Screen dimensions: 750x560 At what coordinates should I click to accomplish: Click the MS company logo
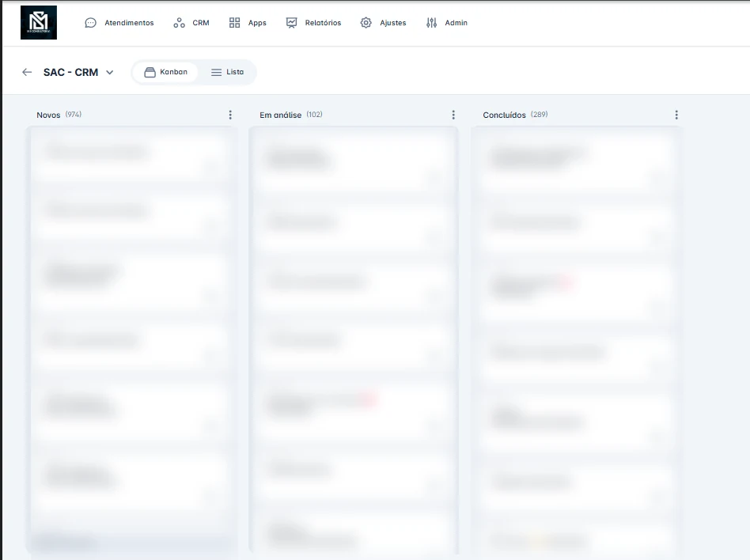(39, 22)
